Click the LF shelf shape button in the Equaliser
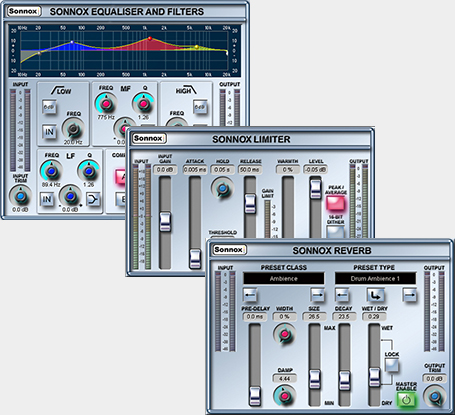 [93, 199]
